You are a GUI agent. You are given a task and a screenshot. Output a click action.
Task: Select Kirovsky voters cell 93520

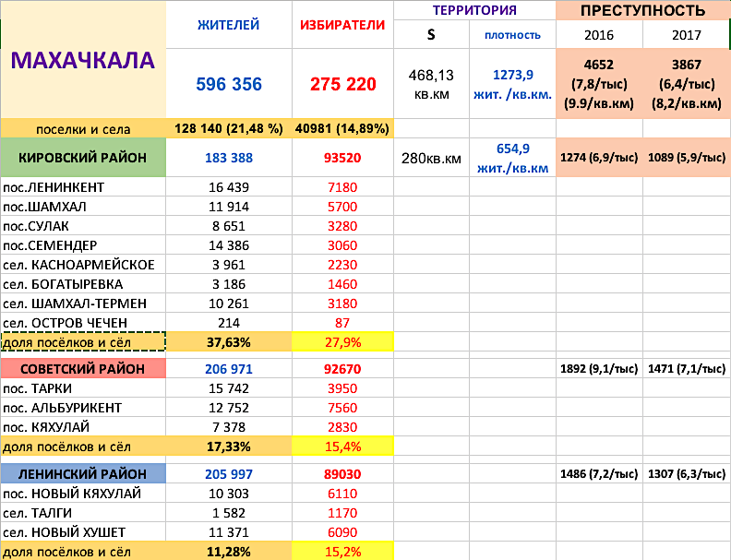[x=342, y=158]
